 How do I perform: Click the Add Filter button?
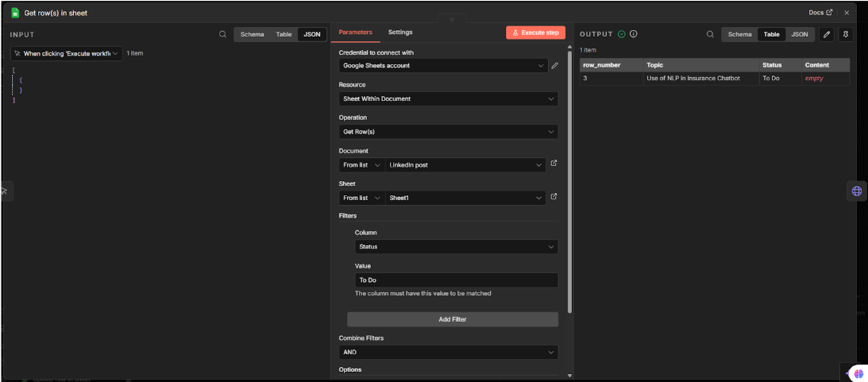(x=453, y=319)
